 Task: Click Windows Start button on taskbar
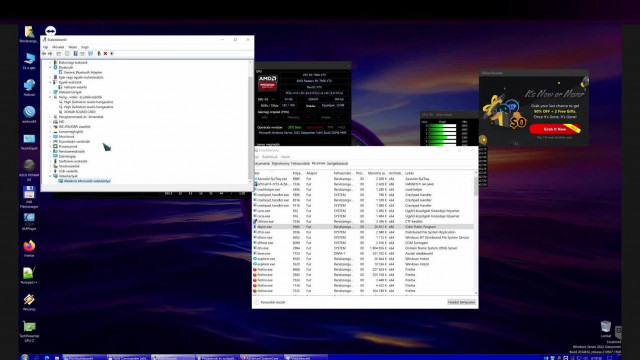point(24,357)
